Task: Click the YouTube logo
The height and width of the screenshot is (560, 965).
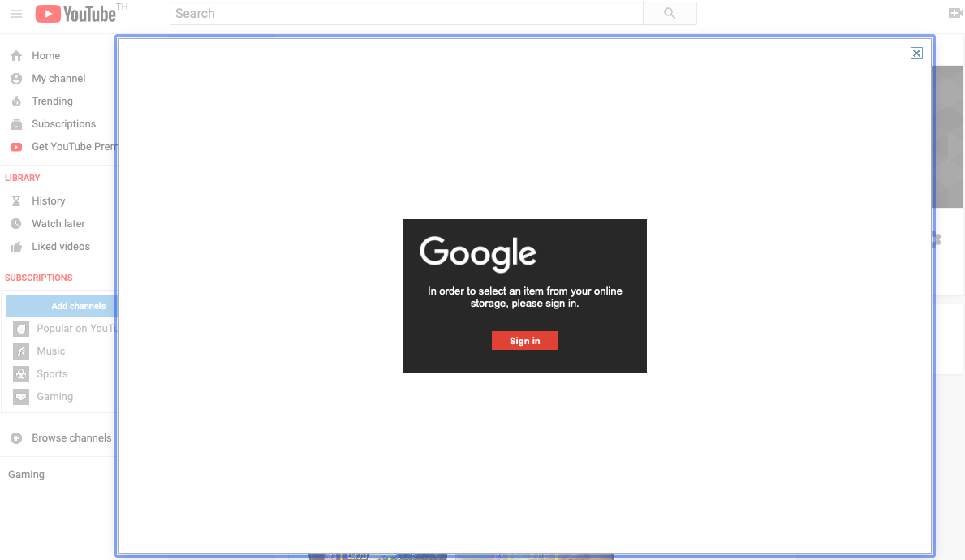Action: (x=75, y=14)
